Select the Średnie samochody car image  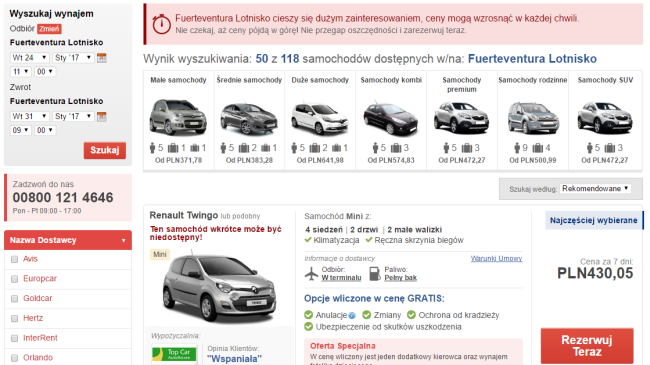click(249, 118)
